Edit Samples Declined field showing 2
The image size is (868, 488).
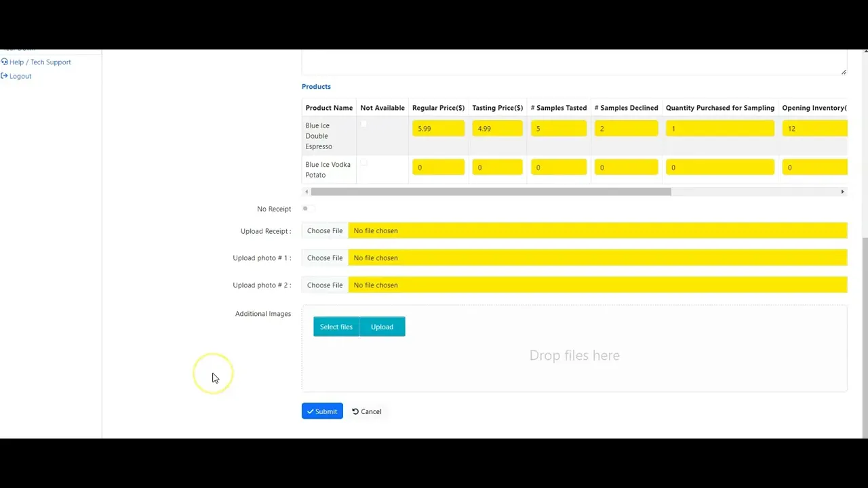click(626, 128)
